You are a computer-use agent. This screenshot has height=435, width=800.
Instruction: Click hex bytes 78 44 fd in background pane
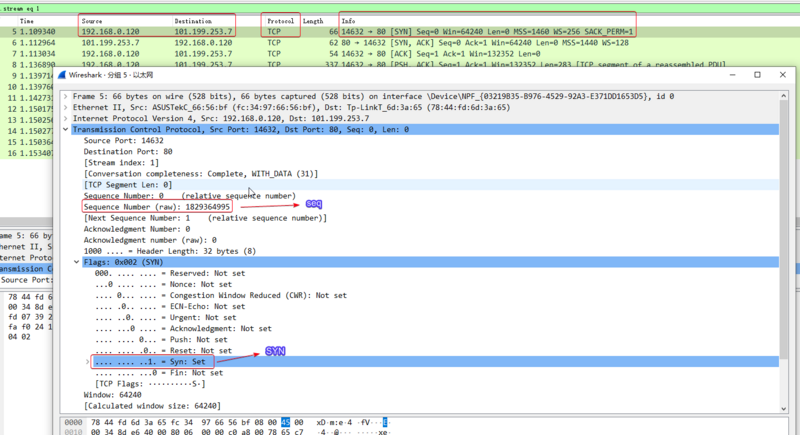click(30, 297)
